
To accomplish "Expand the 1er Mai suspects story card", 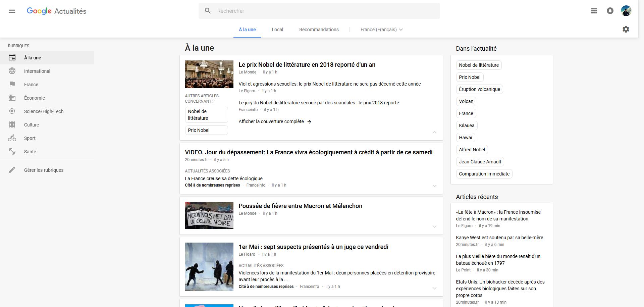I will click(x=434, y=288).
